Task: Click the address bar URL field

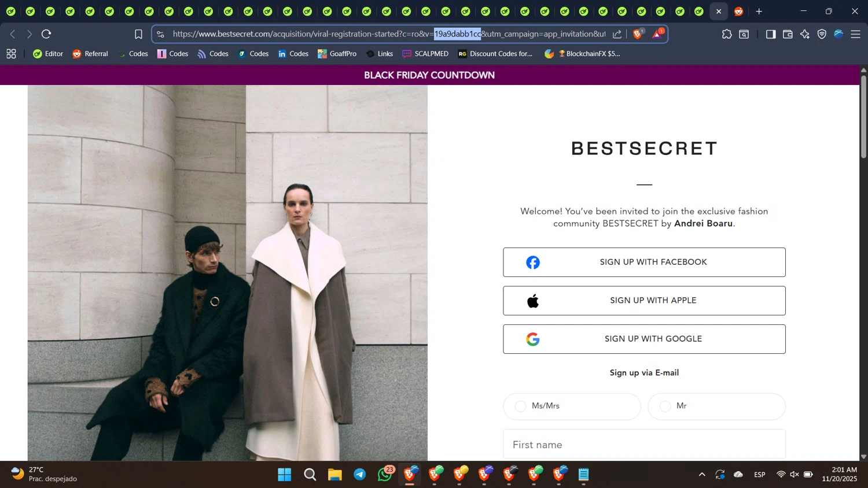Action: pyautogui.click(x=389, y=34)
